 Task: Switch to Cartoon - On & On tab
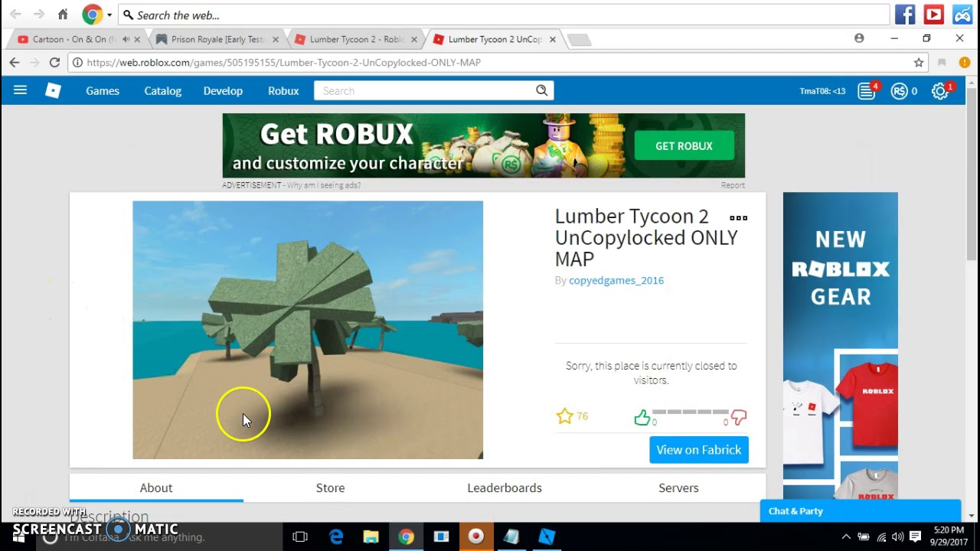coord(74,39)
